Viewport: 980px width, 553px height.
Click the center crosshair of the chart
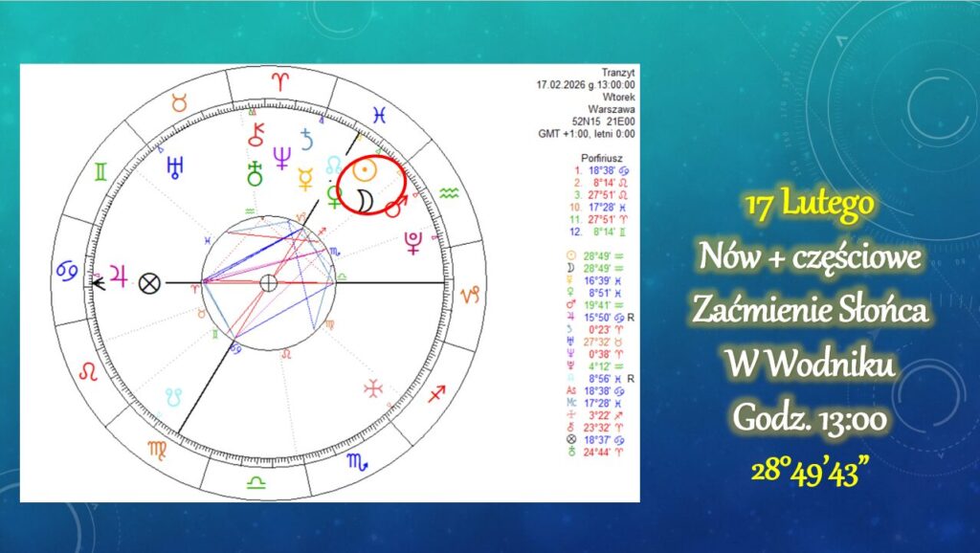click(270, 282)
